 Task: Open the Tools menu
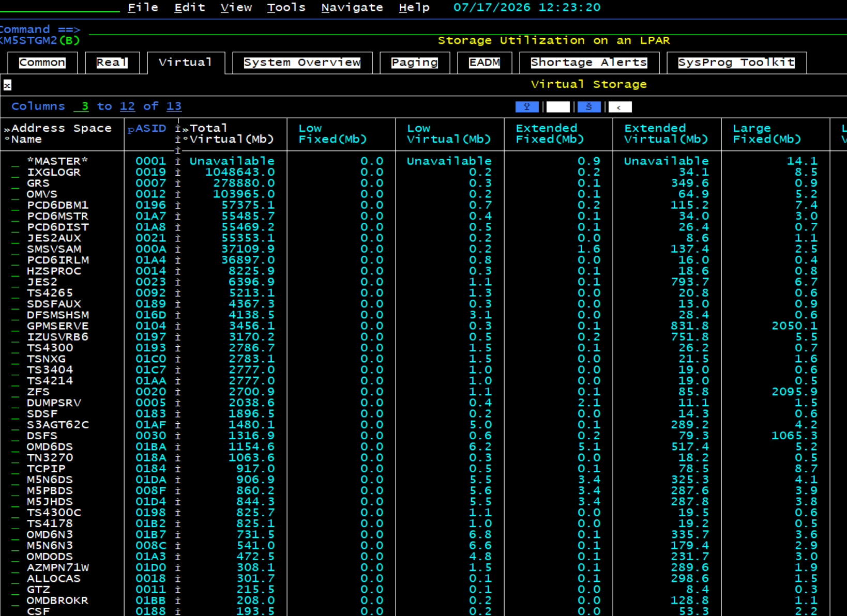tap(286, 8)
